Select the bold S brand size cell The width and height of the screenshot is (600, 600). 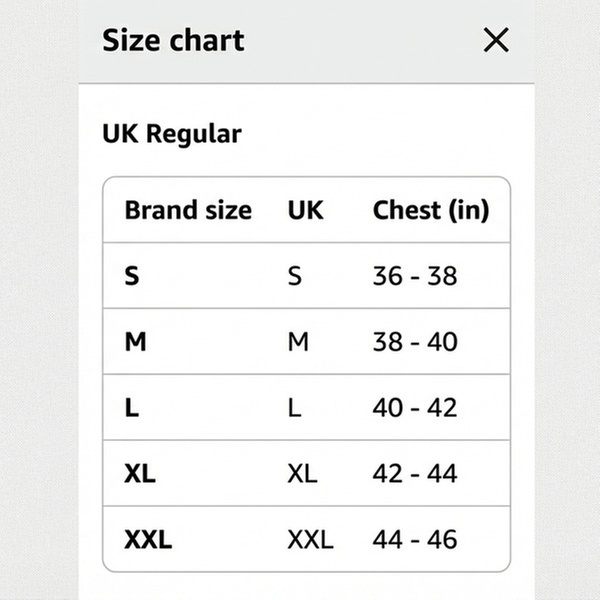click(132, 276)
